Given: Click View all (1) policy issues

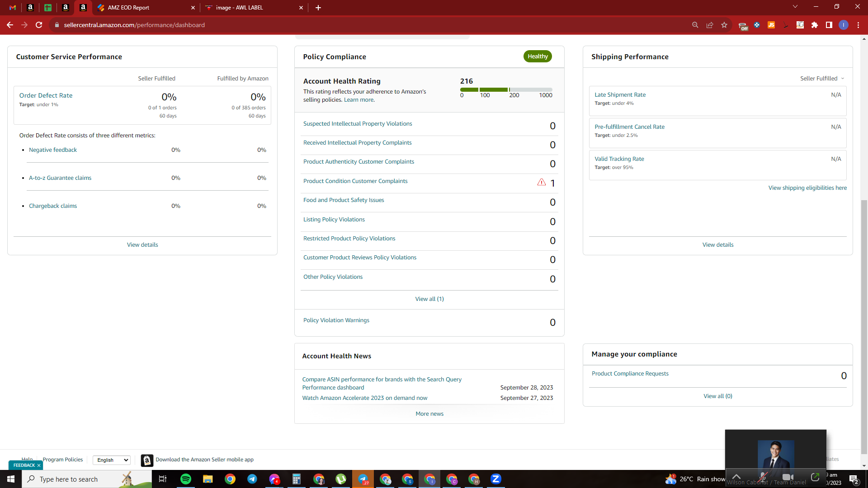Looking at the screenshot, I should [x=429, y=299].
